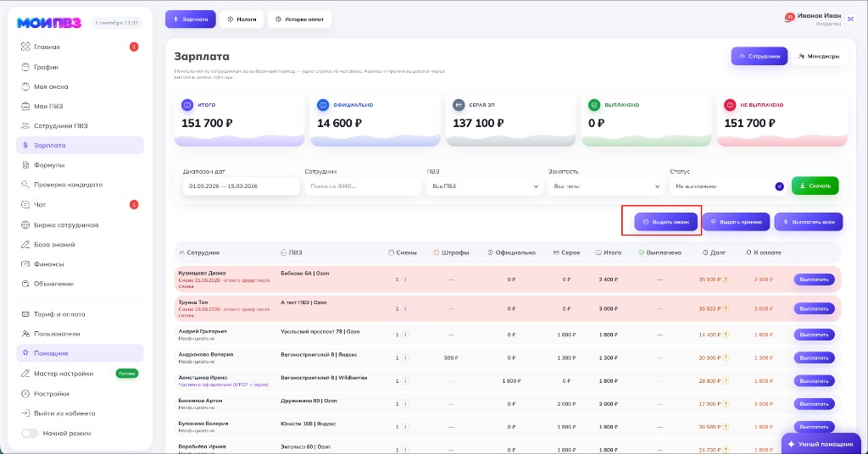The width and height of the screenshot is (868, 454).
Task: Open notifications bell with badge 31
Action: tap(789, 18)
